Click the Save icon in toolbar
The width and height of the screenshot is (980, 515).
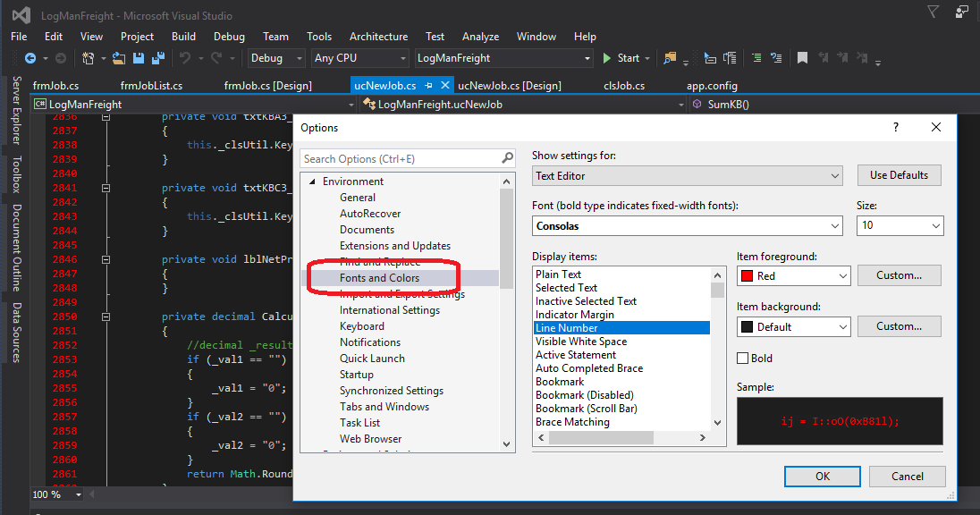pos(138,58)
